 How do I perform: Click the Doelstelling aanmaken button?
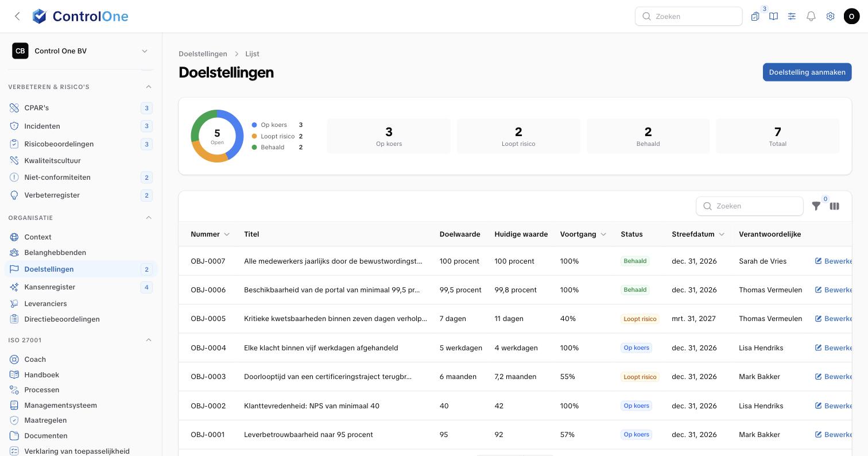807,72
